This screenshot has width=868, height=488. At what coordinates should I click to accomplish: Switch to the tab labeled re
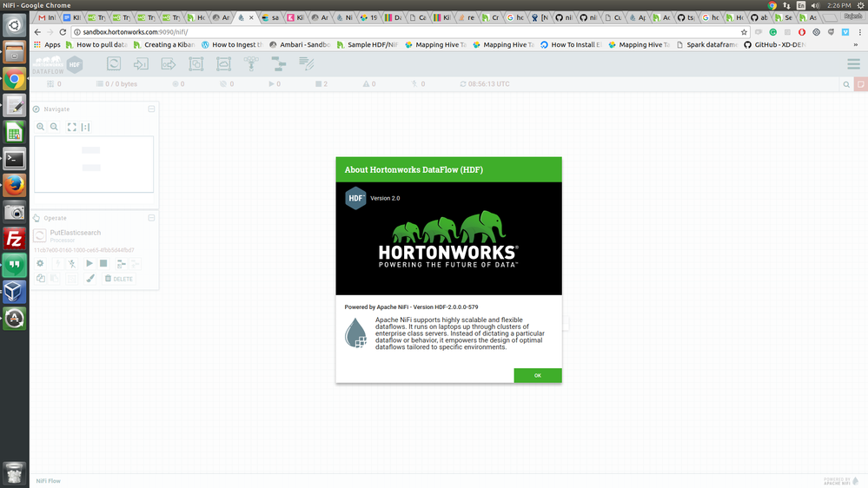click(x=466, y=17)
